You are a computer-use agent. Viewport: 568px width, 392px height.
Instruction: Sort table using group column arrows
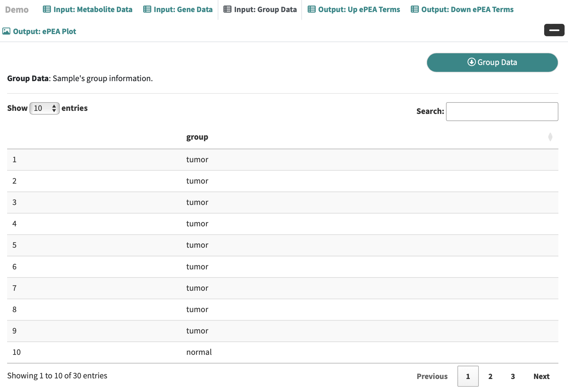550,137
